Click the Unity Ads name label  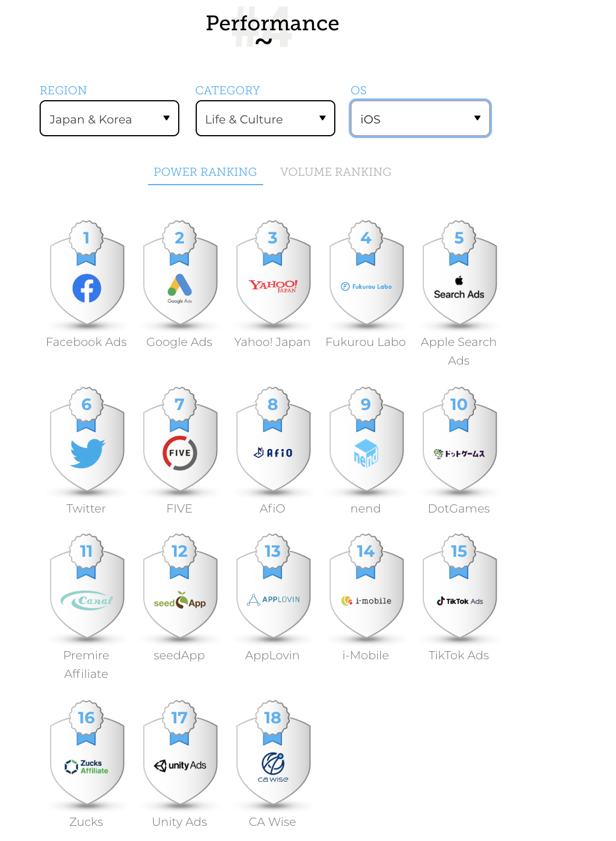tap(179, 822)
